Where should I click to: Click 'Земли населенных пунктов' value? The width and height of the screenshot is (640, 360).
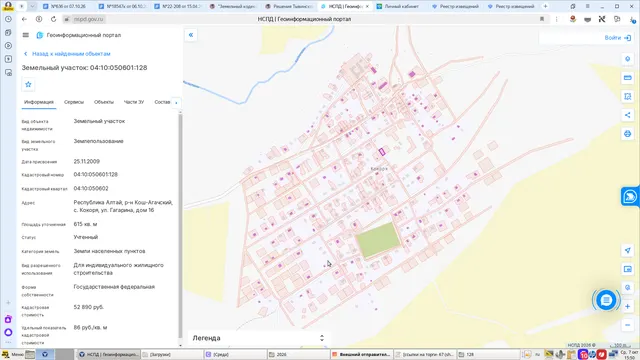(x=109, y=251)
